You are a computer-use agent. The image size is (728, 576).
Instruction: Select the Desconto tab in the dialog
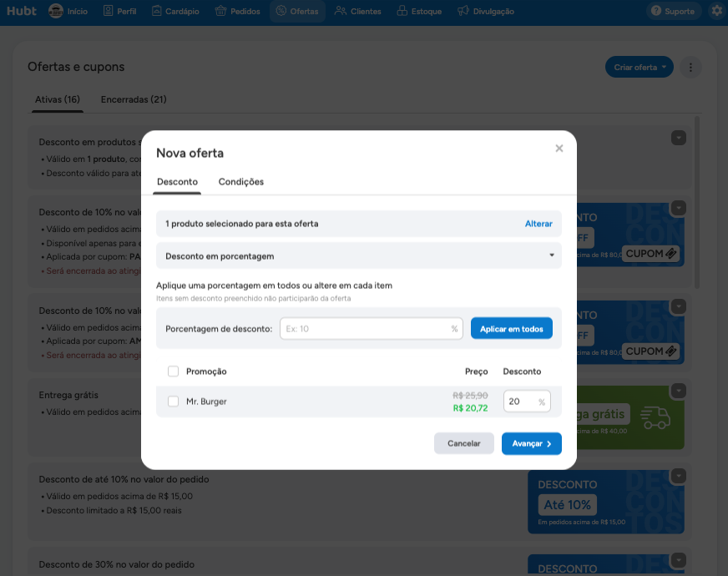(x=177, y=182)
